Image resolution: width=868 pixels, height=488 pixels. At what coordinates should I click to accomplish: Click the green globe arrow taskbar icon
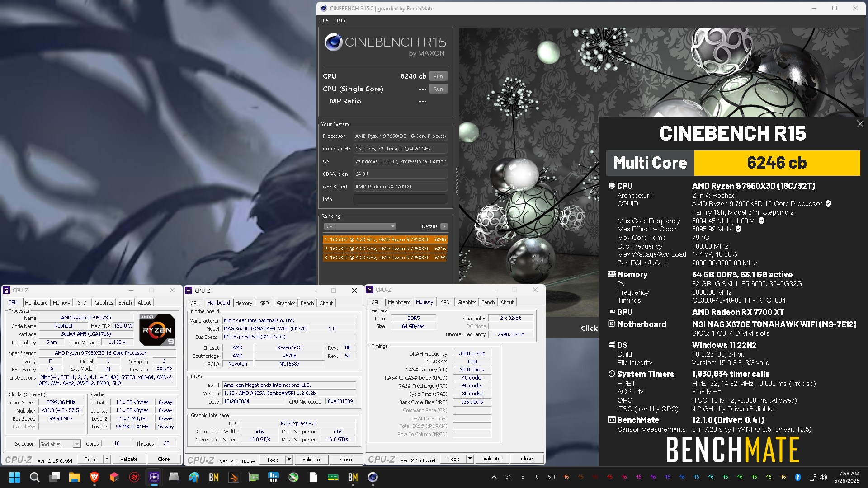pos(293,477)
